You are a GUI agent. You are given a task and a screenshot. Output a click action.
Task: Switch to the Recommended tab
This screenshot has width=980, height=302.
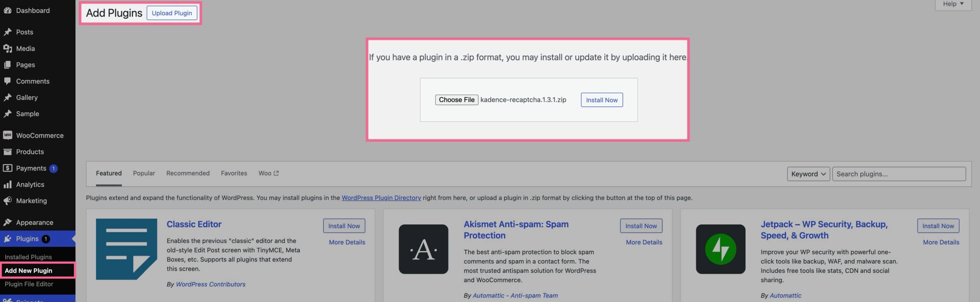pyautogui.click(x=188, y=173)
